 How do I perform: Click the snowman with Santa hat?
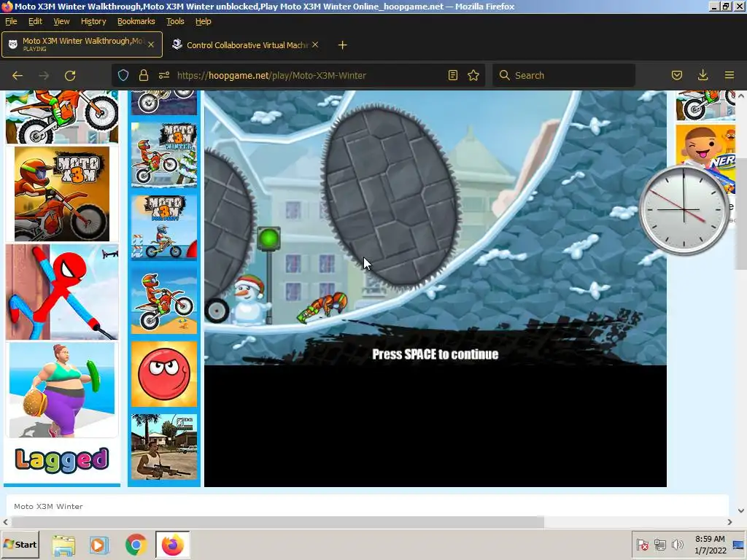coord(249,300)
